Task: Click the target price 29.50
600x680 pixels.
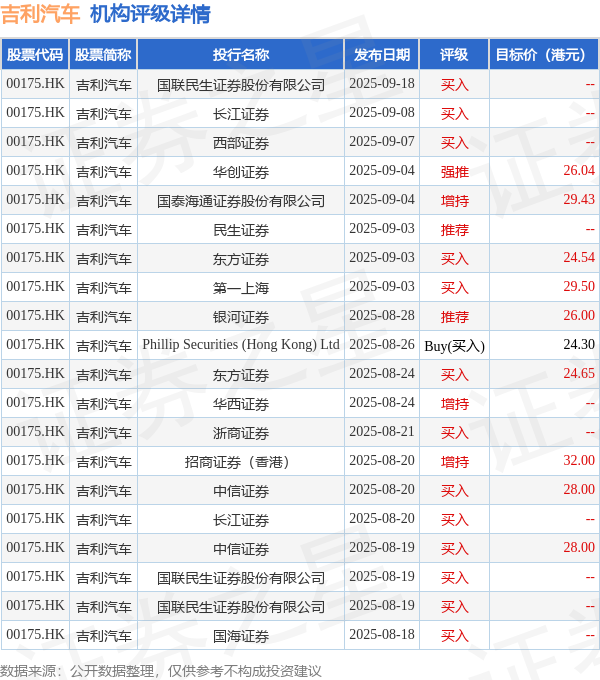Action: click(x=579, y=287)
